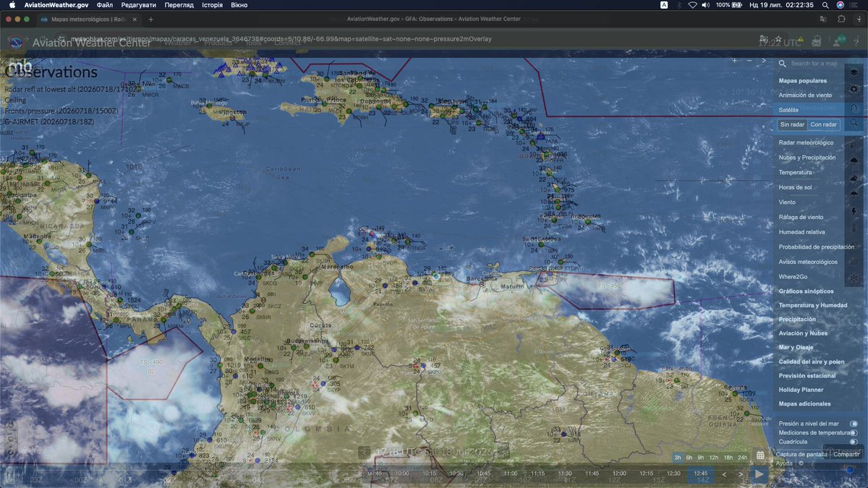Bookmark page with star icon

tap(778, 39)
